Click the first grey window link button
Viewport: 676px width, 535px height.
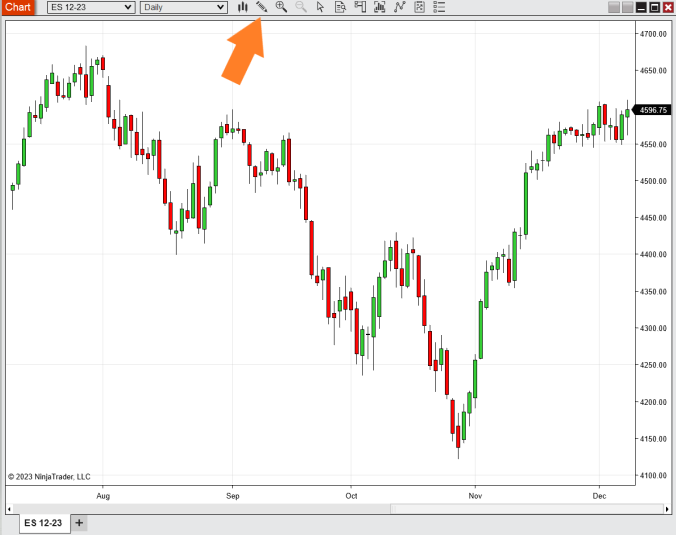[x=614, y=7]
